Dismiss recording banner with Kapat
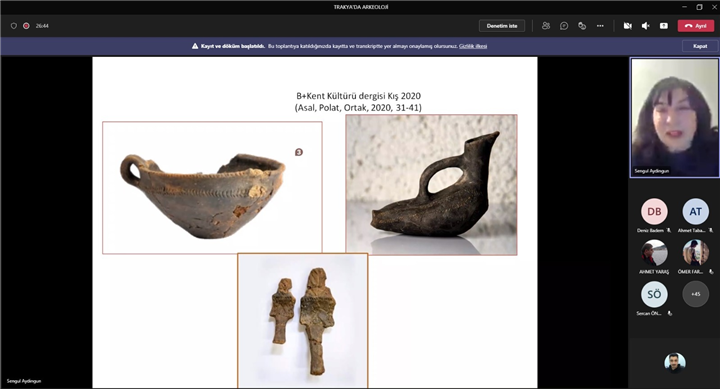The height and width of the screenshot is (389, 720). pyautogui.click(x=700, y=46)
